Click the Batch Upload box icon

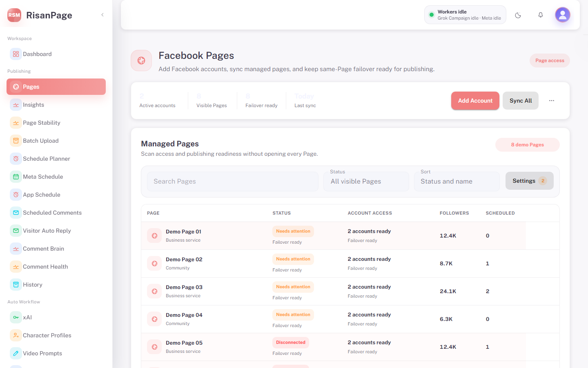[x=16, y=141]
